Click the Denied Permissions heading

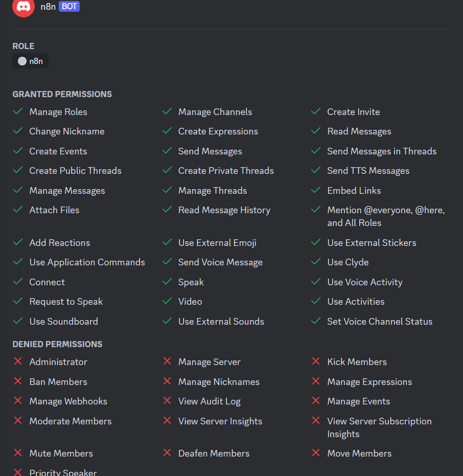[x=57, y=344]
